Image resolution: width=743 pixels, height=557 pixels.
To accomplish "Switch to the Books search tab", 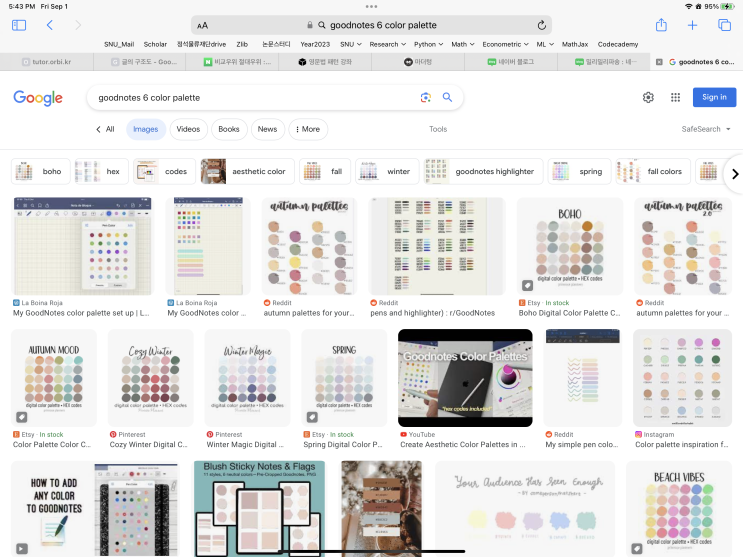I will click(x=229, y=129).
